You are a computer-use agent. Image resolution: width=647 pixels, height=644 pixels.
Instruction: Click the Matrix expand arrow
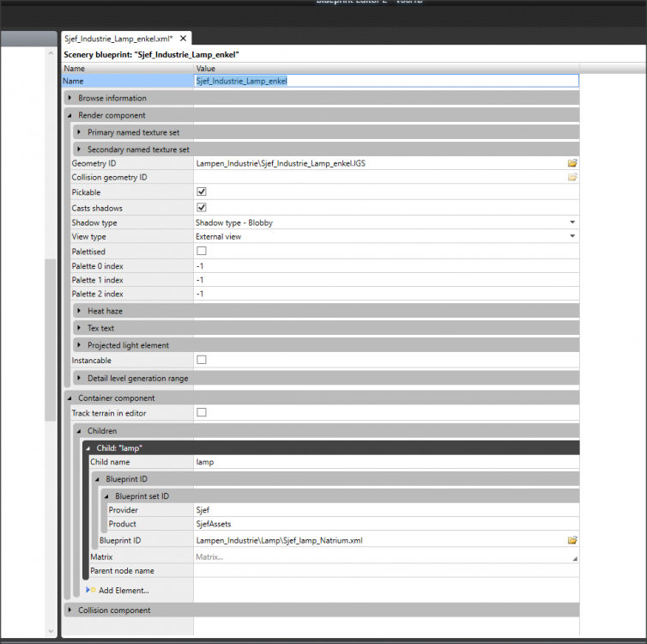(573, 558)
